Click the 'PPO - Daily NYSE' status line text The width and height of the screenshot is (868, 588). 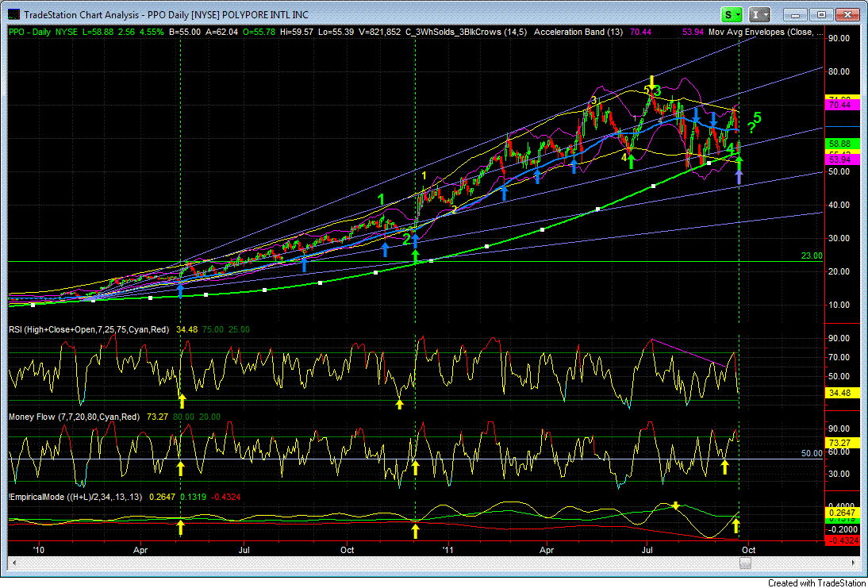44,32
